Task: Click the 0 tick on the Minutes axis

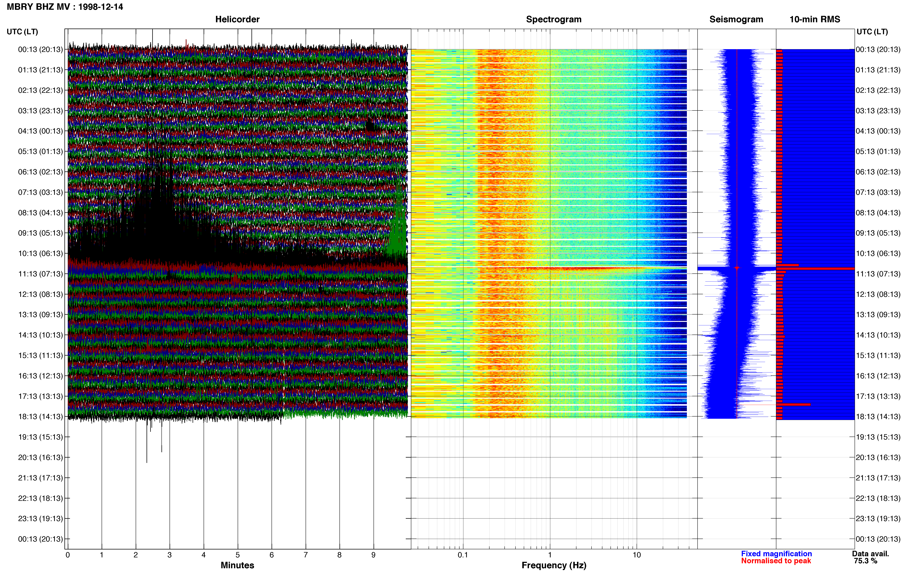Action: click(68, 555)
